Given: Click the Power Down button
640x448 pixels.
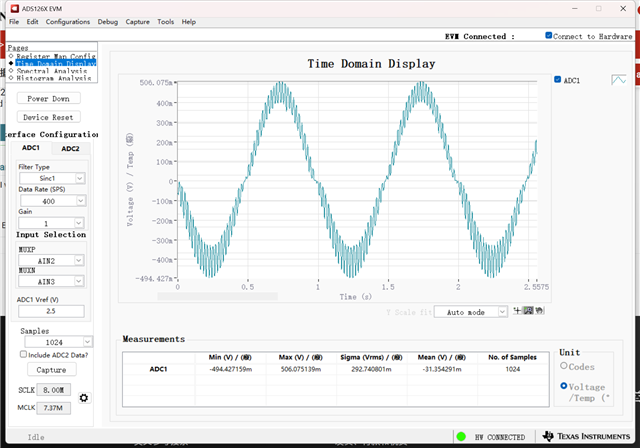Looking at the screenshot, I should (49, 98).
